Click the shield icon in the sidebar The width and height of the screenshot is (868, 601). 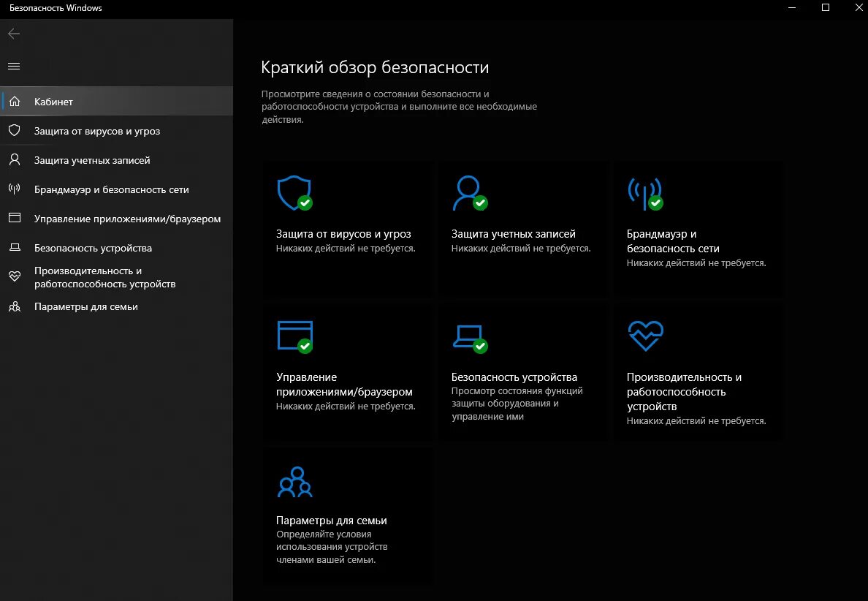(x=15, y=130)
